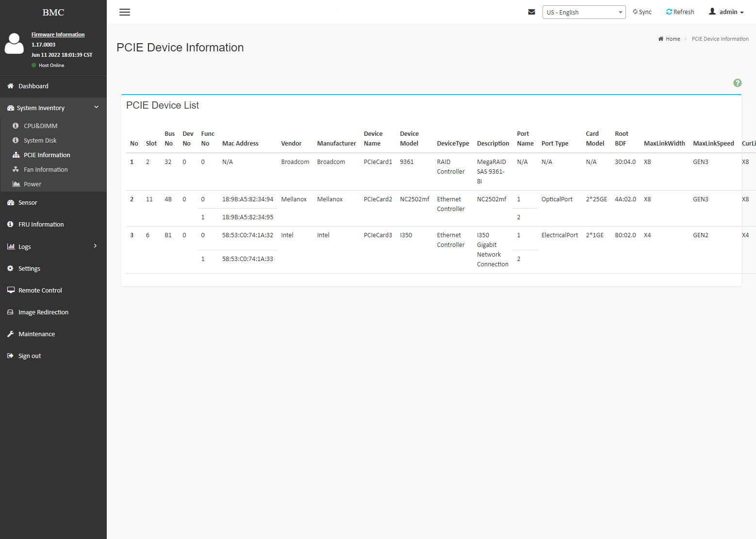Viewport: 756px width, 539px height.
Task: Click the PCIeCard2 device name cell
Action: pyautogui.click(x=378, y=199)
